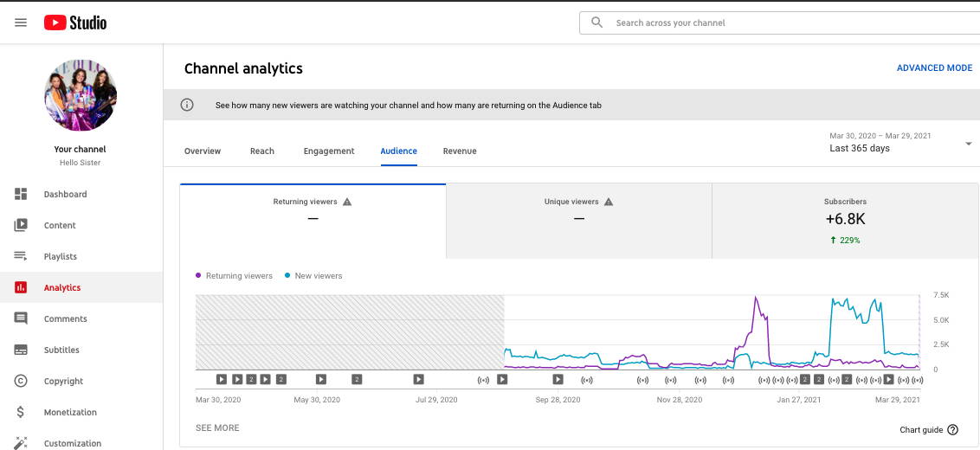This screenshot has height=450, width=980.
Task: Click the Customization magic wand icon
Action: (21, 443)
